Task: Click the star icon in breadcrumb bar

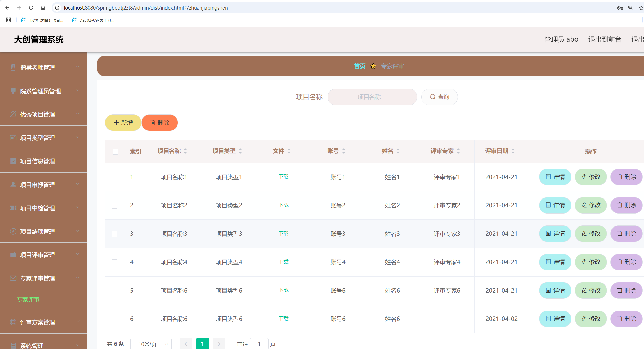Action: pos(373,66)
